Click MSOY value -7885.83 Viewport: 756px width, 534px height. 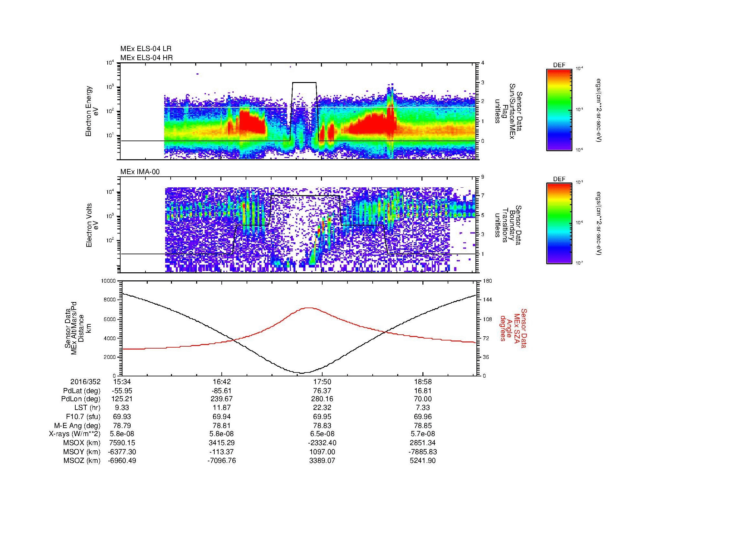(x=423, y=452)
